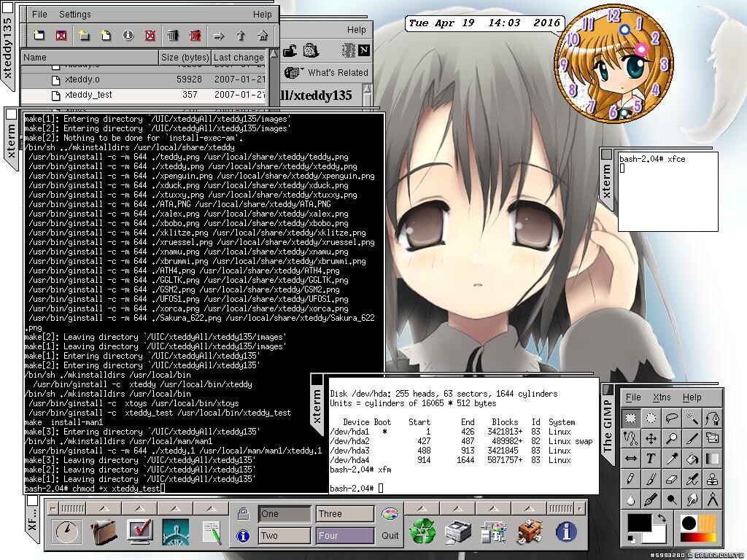The image size is (747, 560).
Task: Go up one directory in file manager
Action: [x=240, y=35]
